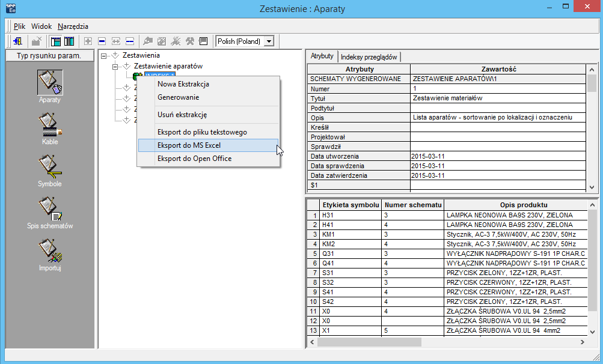Switch to the Atrybuty tab
This screenshot has width=603, height=364.
pyautogui.click(x=322, y=56)
